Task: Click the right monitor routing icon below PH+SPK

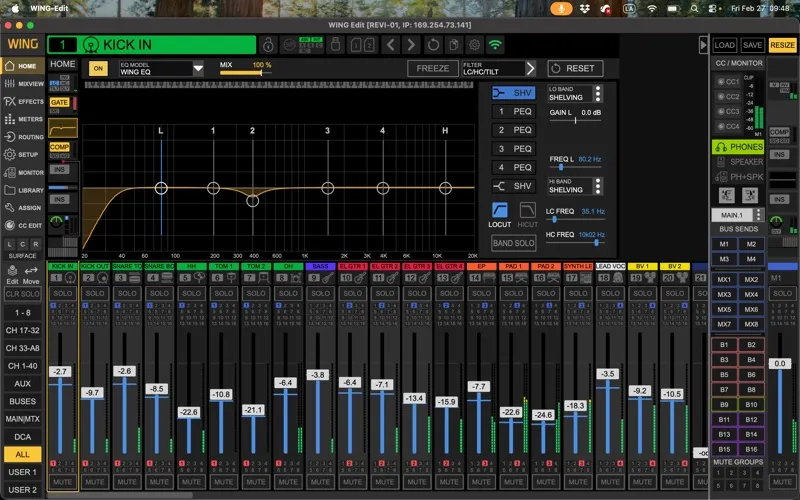Action: tap(749, 195)
